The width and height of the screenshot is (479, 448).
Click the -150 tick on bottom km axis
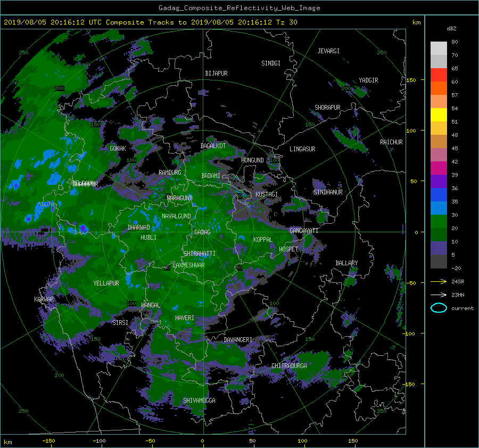pyautogui.click(x=48, y=441)
